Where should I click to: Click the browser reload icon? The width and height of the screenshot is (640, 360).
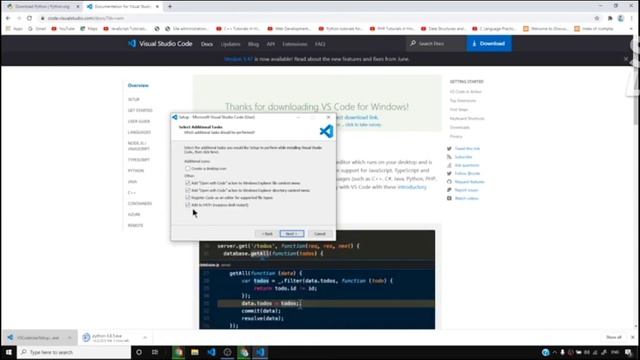(29, 18)
